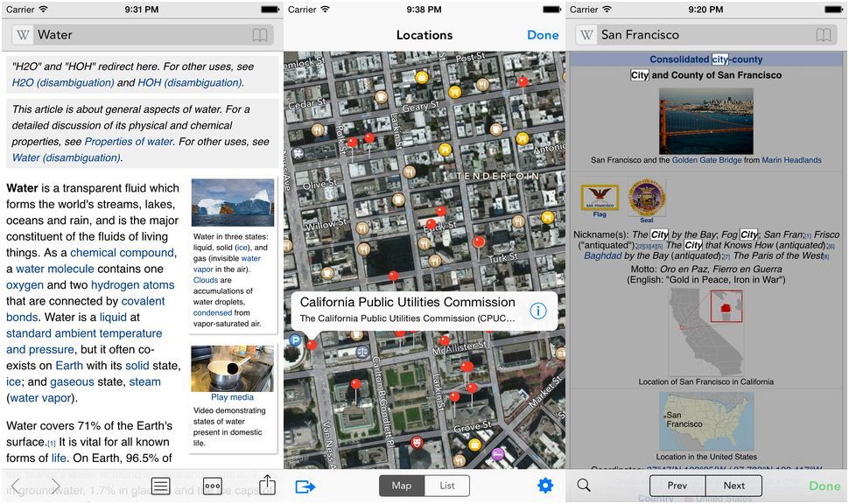Select the Map segment in Locations
849x504 pixels.
click(x=402, y=486)
